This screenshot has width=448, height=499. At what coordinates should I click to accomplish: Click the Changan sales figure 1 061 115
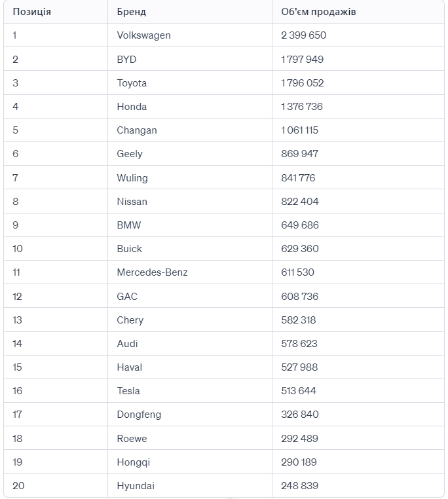pos(299,130)
